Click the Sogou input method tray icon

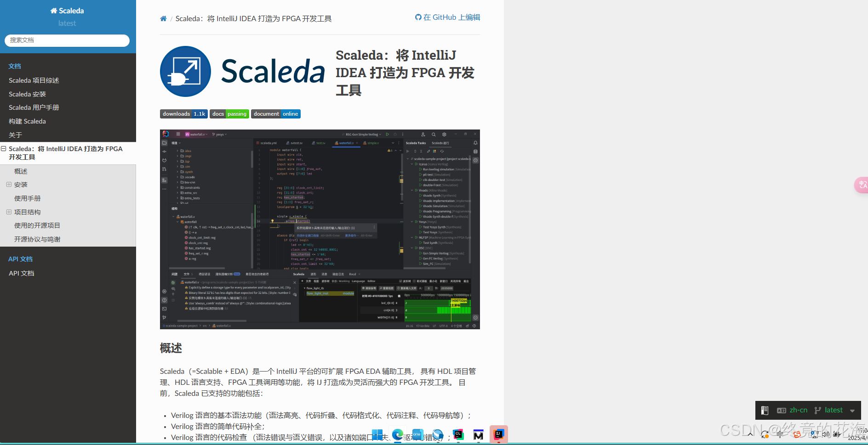click(x=797, y=434)
